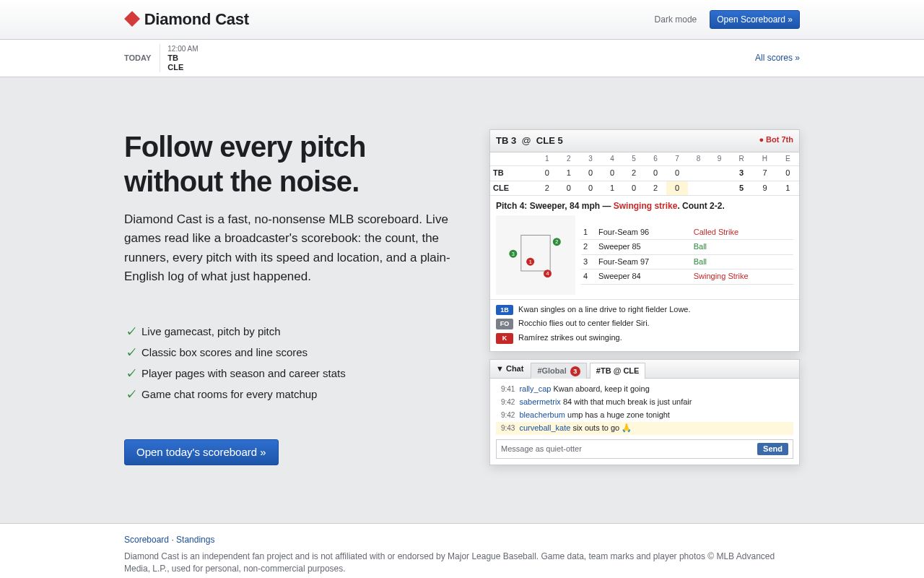924x578 pixels.
Task: Click the red diamond logo icon
Action: (132, 19)
